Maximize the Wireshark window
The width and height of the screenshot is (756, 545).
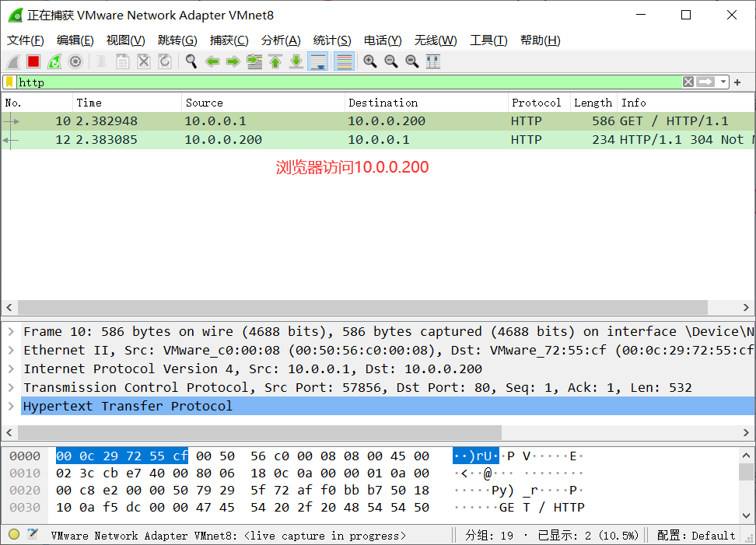coord(686,15)
